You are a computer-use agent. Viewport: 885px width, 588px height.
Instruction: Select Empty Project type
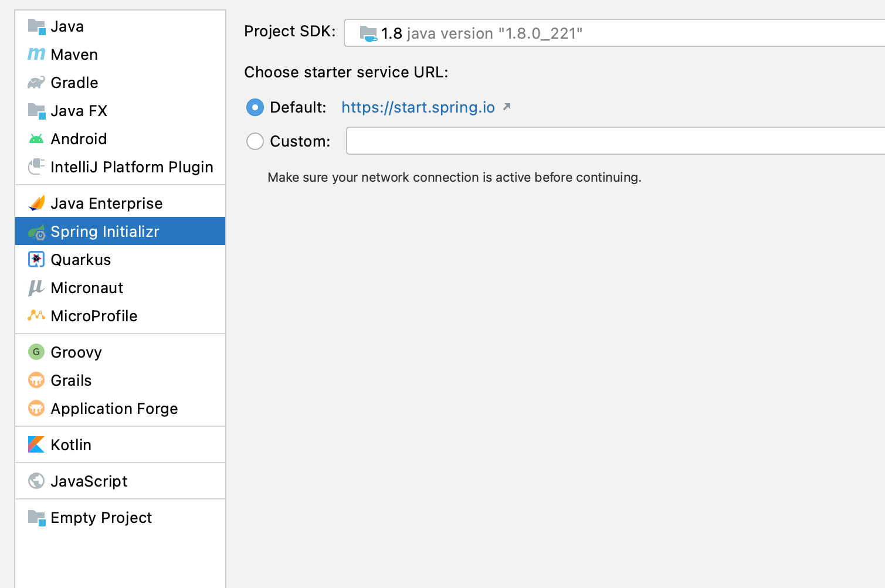[120, 518]
